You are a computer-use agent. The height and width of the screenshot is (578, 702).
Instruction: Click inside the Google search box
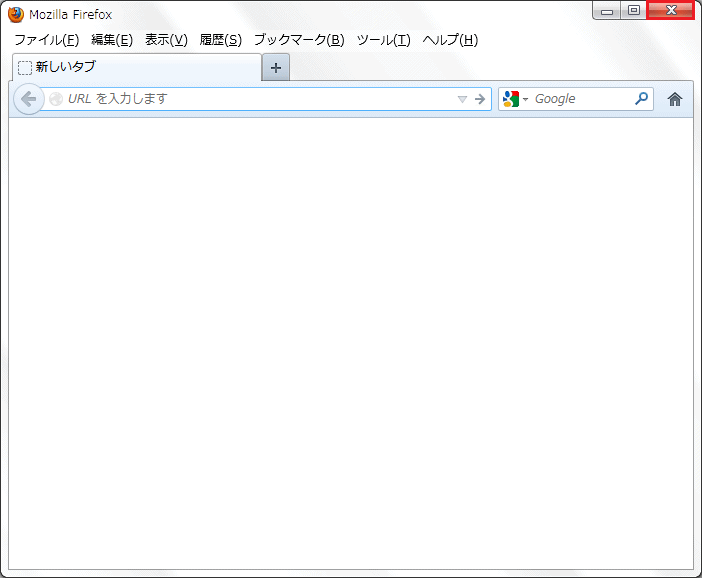pyautogui.click(x=580, y=99)
